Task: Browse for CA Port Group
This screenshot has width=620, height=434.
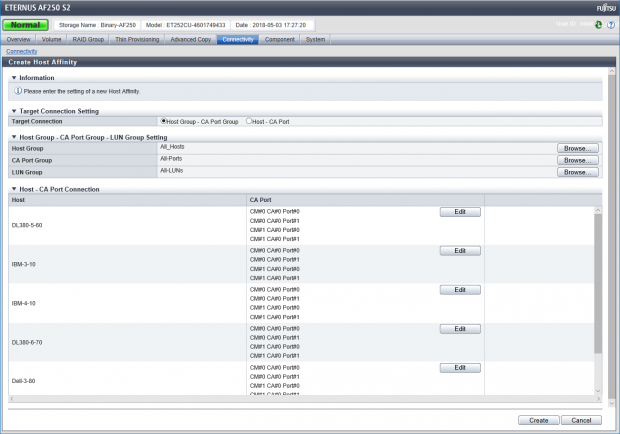Action: click(x=578, y=160)
